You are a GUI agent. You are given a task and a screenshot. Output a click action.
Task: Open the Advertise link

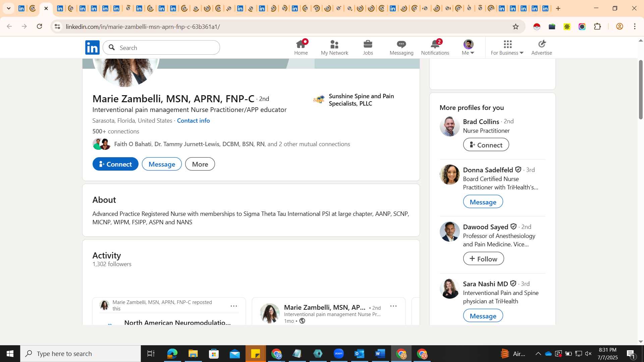pyautogui.click(x=542, y=47)
